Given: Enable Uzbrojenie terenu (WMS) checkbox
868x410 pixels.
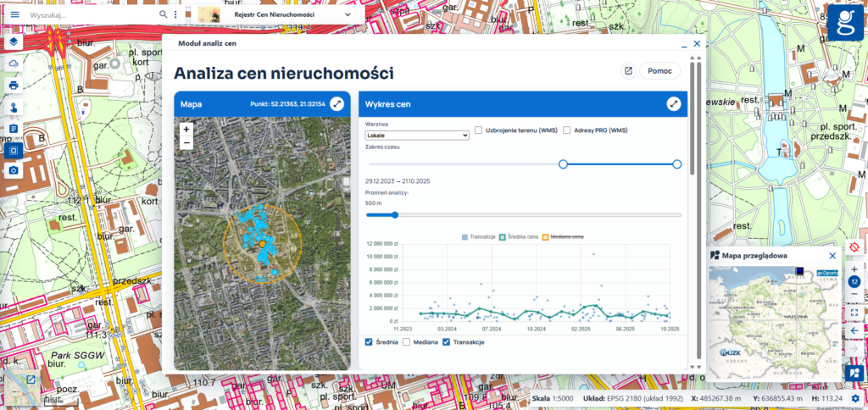Looking at the screenshot, I should coord(479,130).
